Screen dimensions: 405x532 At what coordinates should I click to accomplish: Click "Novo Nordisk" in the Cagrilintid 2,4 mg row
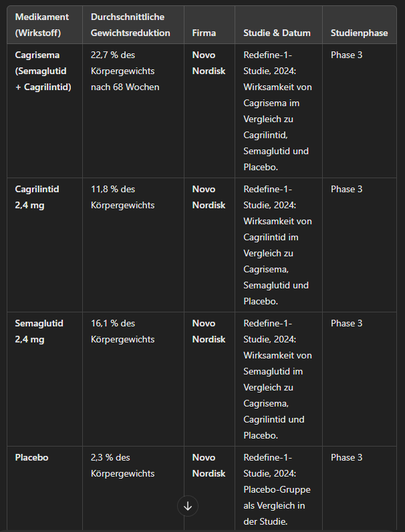click(x=209, y=197)
